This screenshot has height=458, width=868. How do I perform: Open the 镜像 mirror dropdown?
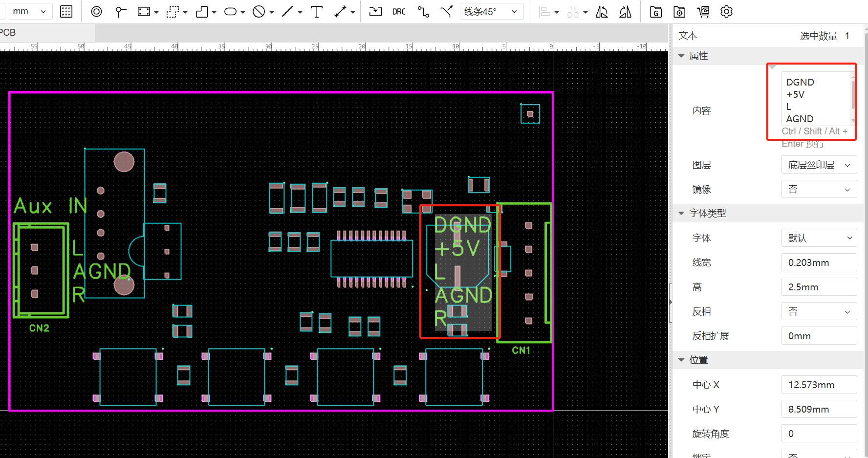click(819, 190)
